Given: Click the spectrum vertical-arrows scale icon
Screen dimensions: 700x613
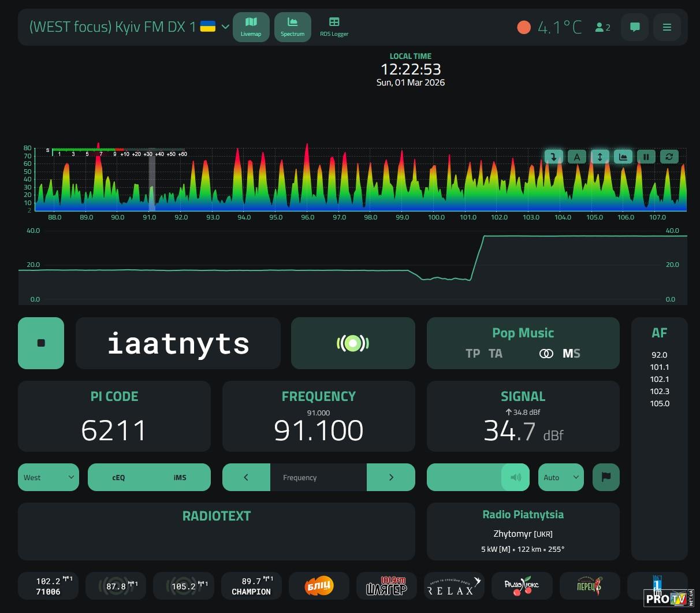Looking at the screenshot, I should click(600, 157).
